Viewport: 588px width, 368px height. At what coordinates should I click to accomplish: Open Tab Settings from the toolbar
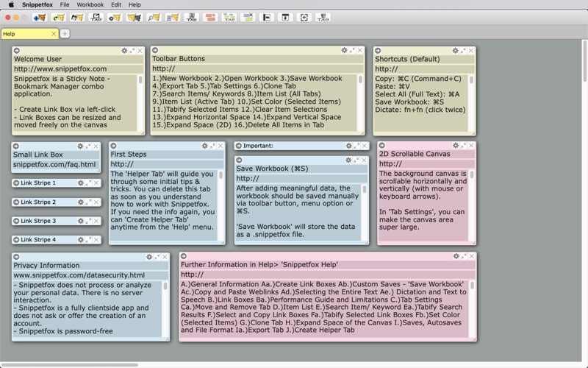pyautogui.click(x=115, y=17)
